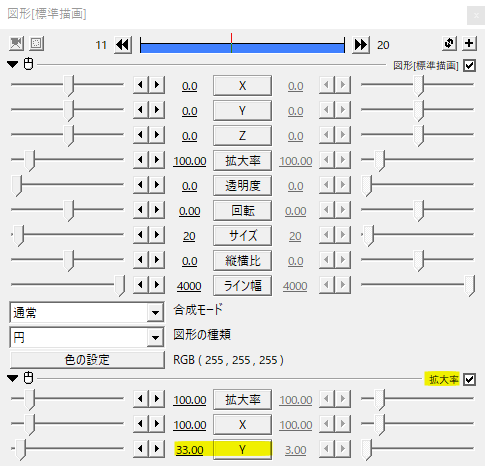Click mouse icon in 図形[標準描画] header
485x466 pixels.
(x=29, y=64)
